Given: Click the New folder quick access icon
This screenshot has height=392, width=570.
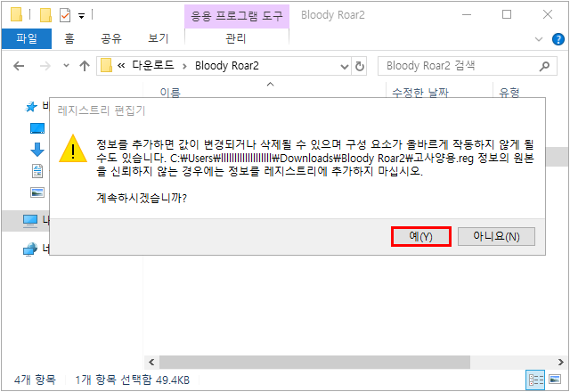Looking at the screenshot, I should coord(45,15).
